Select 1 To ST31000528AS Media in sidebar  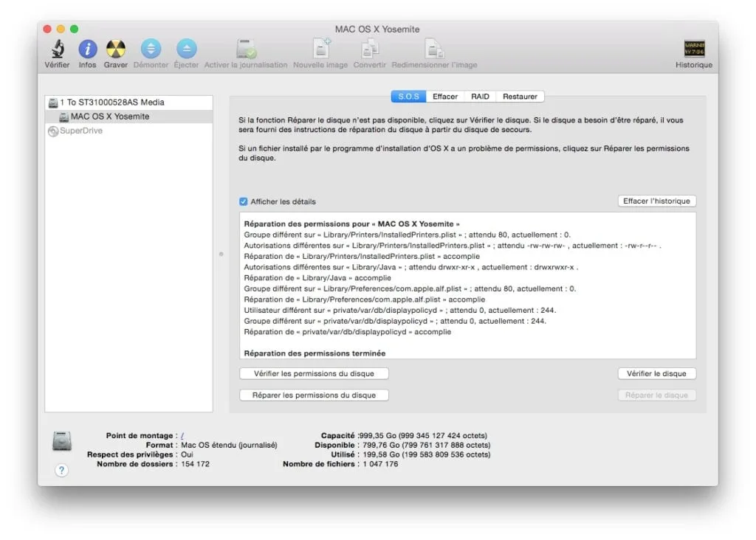click(128, 103)
